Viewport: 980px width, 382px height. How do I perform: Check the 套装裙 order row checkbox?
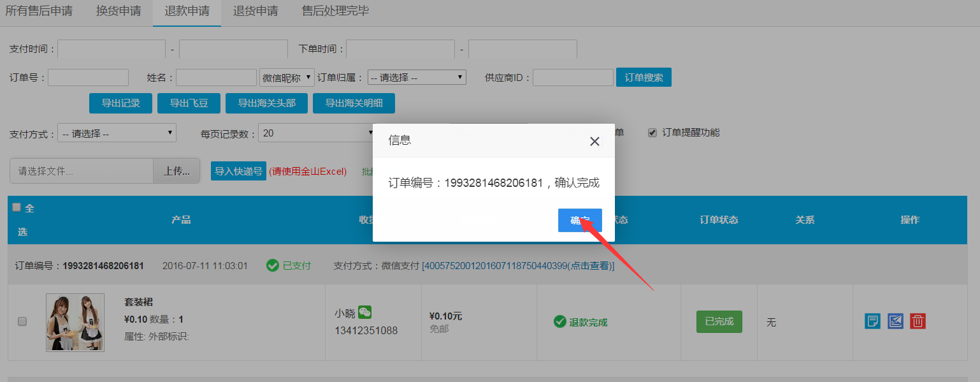(22, 321)
